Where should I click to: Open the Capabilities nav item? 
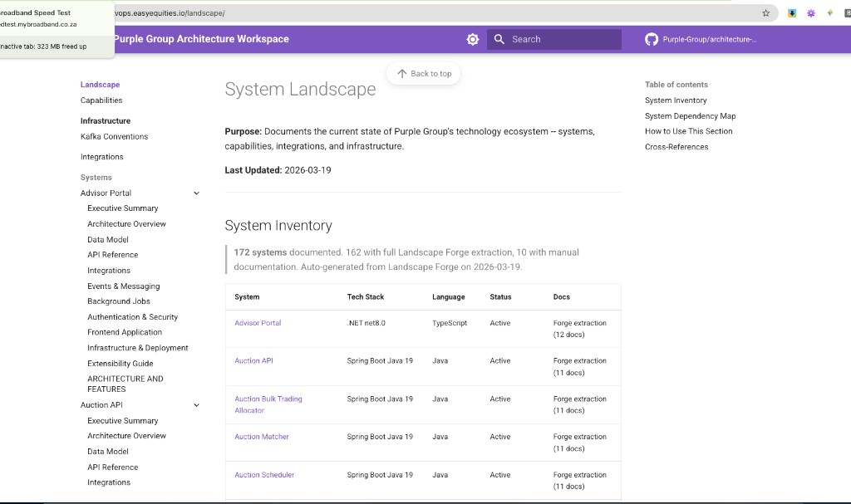click(101, 100)
